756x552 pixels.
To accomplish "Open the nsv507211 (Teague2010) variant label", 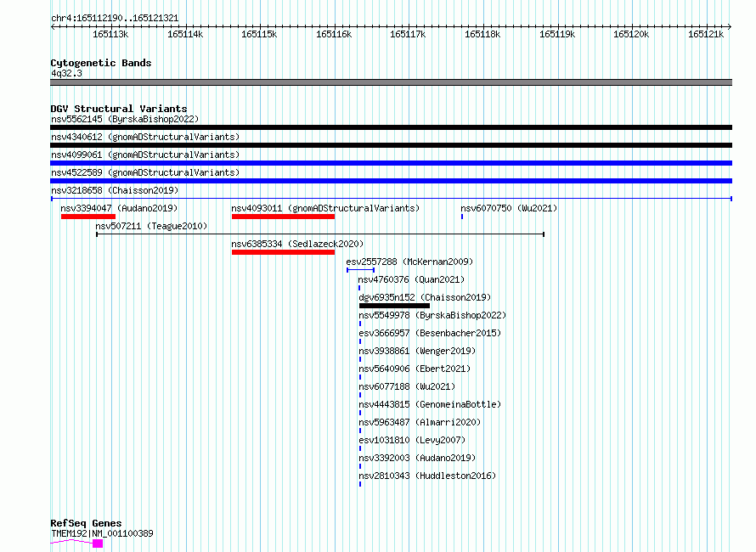I will 151,226.
